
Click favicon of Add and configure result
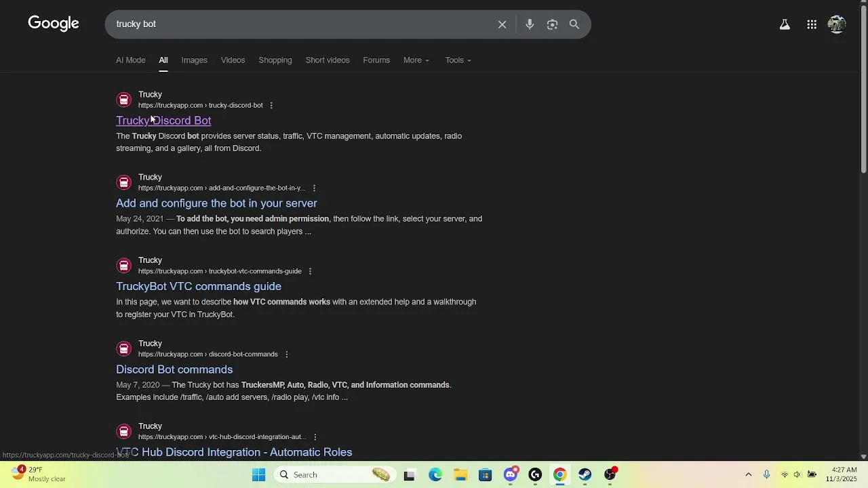[123, 182]
